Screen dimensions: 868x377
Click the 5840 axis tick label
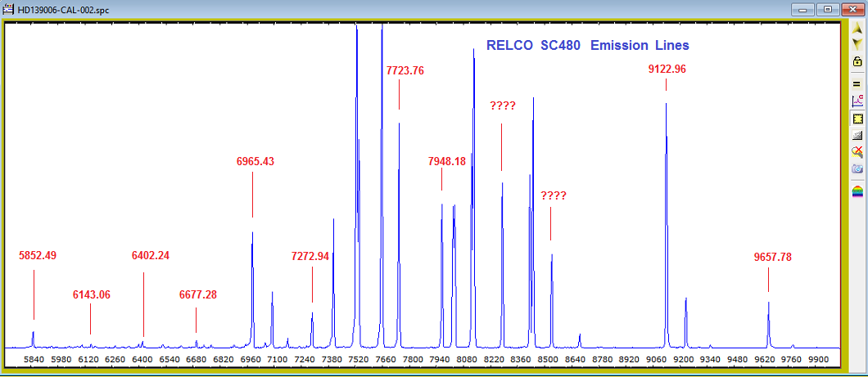[33, 359]
